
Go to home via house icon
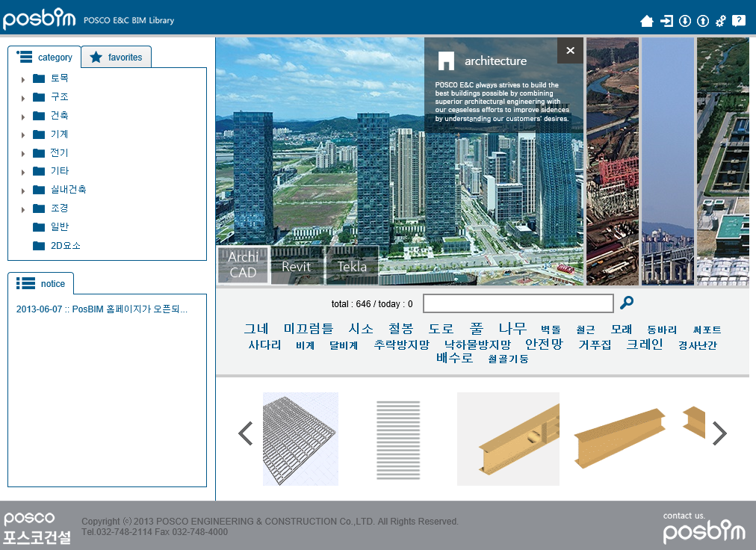(x=646, y=21)
